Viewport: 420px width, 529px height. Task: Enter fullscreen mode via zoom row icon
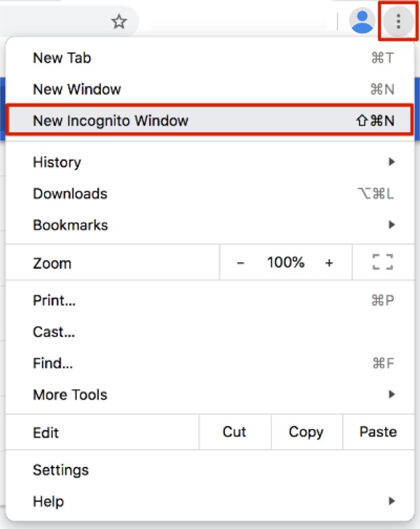383,262
